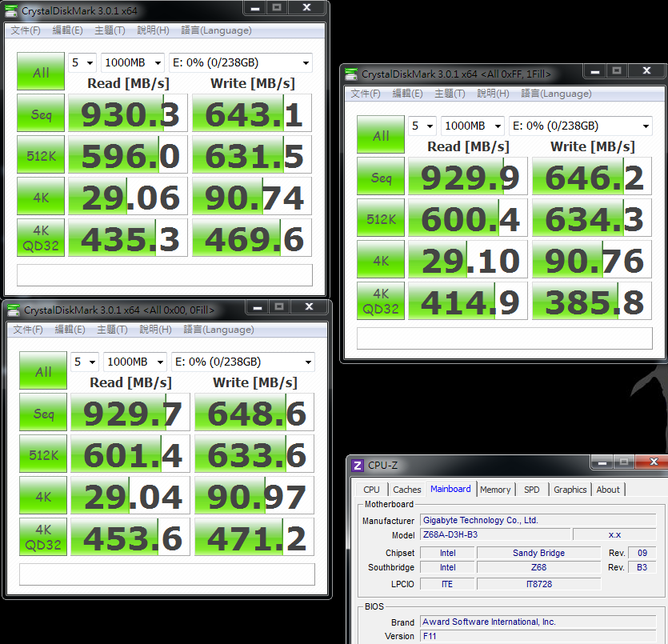Open 1000MB test size dropdown in 1Fill window

(x=473, y=126)
